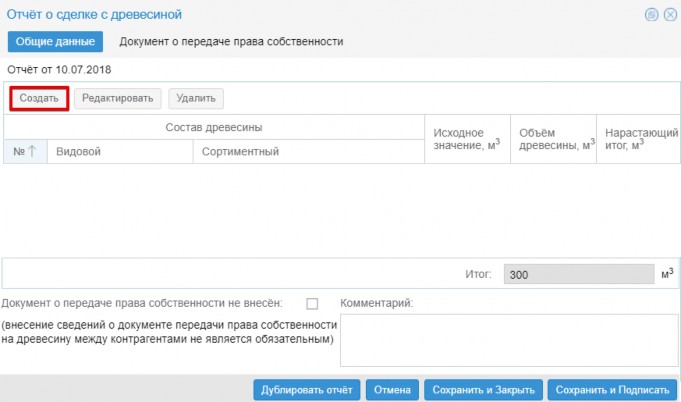Click the Редактировать button
681x402 pixels.
(x=118, y=99)
